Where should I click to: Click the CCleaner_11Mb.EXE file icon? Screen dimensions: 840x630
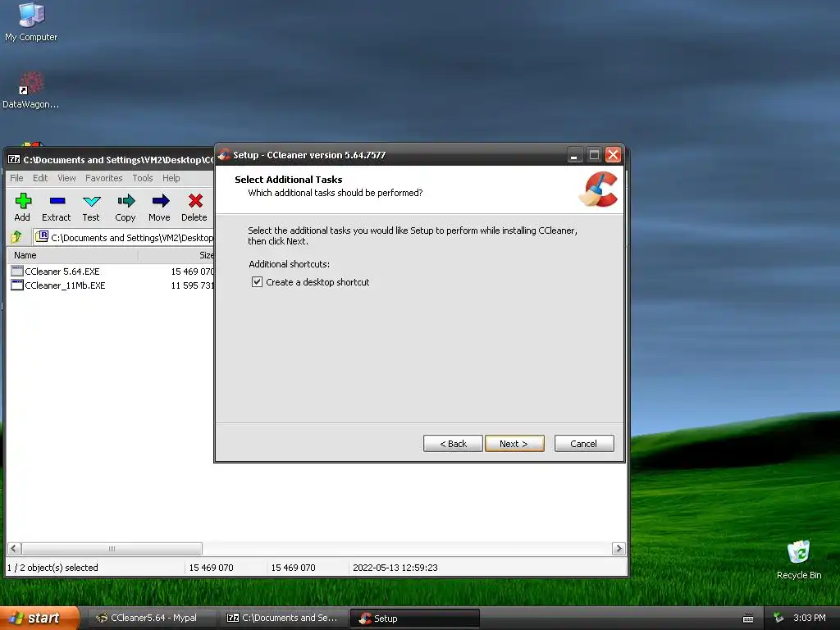(x=17, y=285)
